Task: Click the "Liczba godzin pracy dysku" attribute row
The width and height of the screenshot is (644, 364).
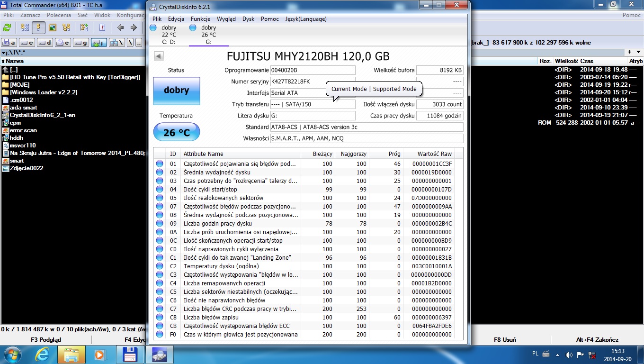Action: [x=303, y=224]
